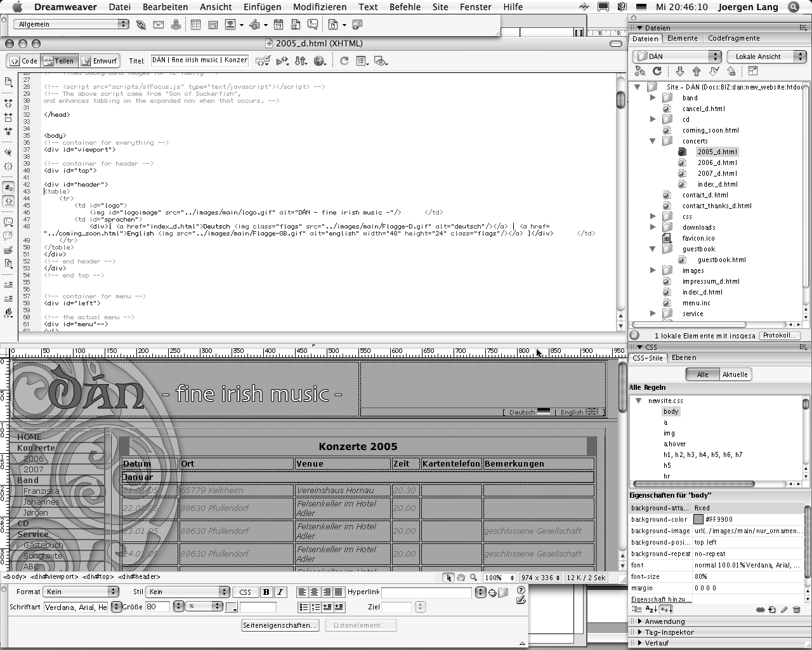Open the Modifizieren menu
812x650 pixels.
click(x=320, y=7)
